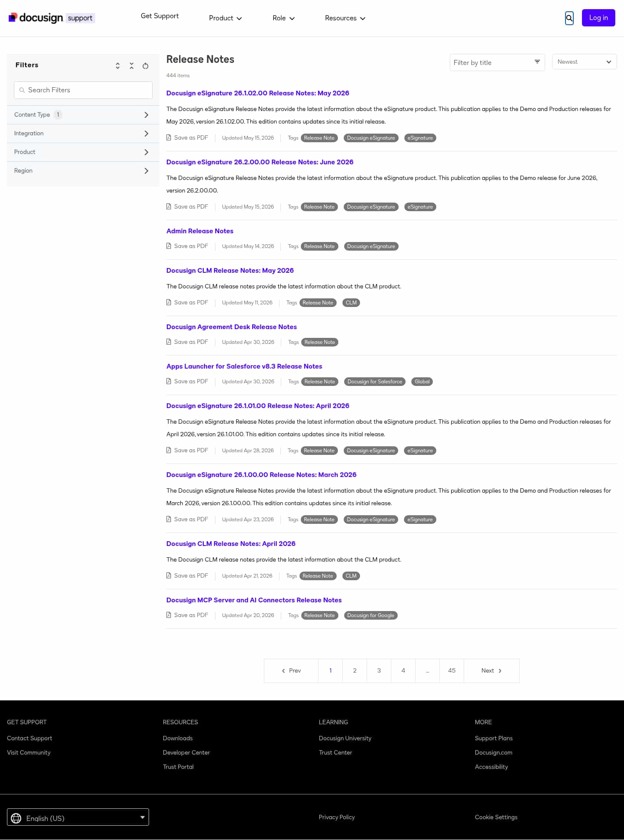
Task: Open Docusign CLM Release Notes: May 2026
Action: pos(230,271)
